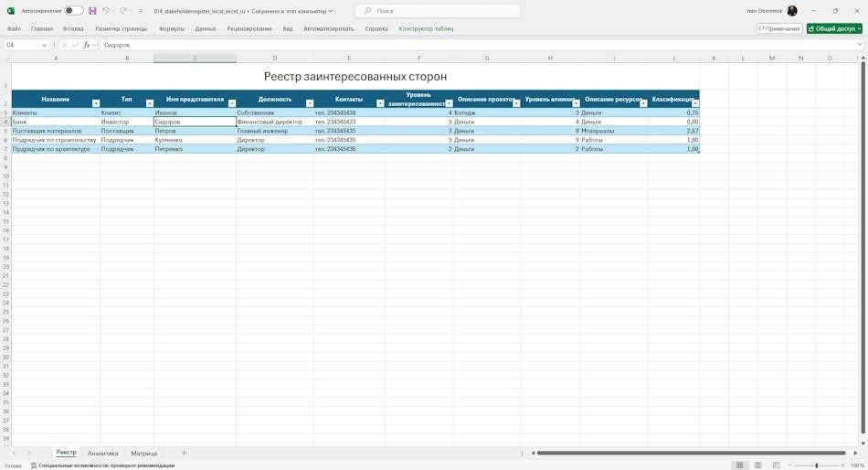Open the Класификация column filter dropdown

click(x=695, y=103)
